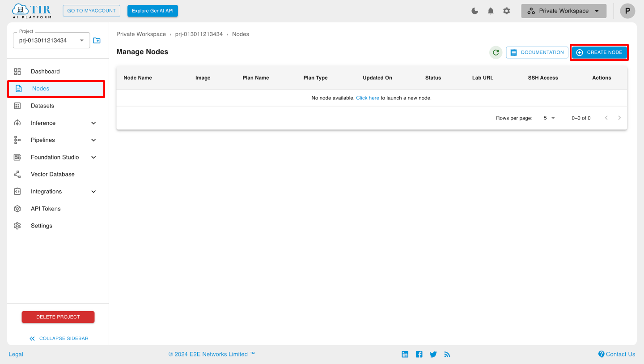
Task: Open the notifications bell
Action: pos(491,11)
